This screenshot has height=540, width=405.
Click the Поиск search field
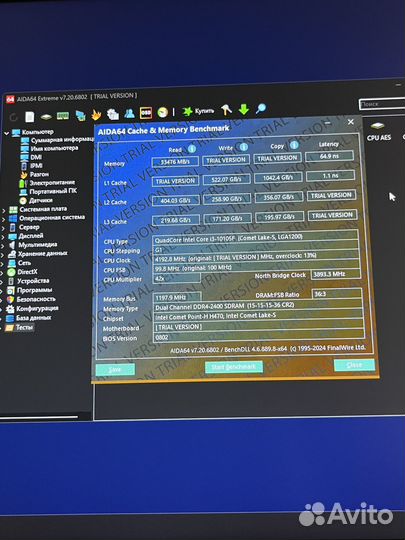(382, 104)
